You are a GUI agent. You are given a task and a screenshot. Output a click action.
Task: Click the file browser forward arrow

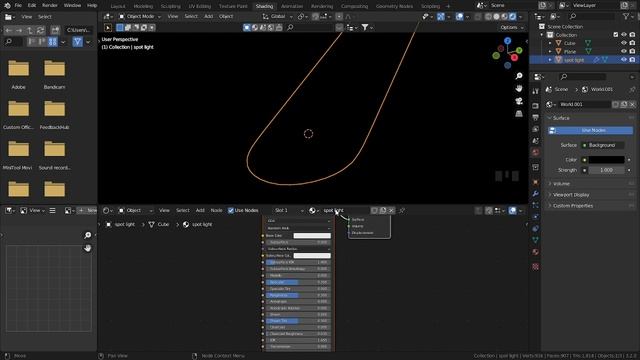click(19, 30)
